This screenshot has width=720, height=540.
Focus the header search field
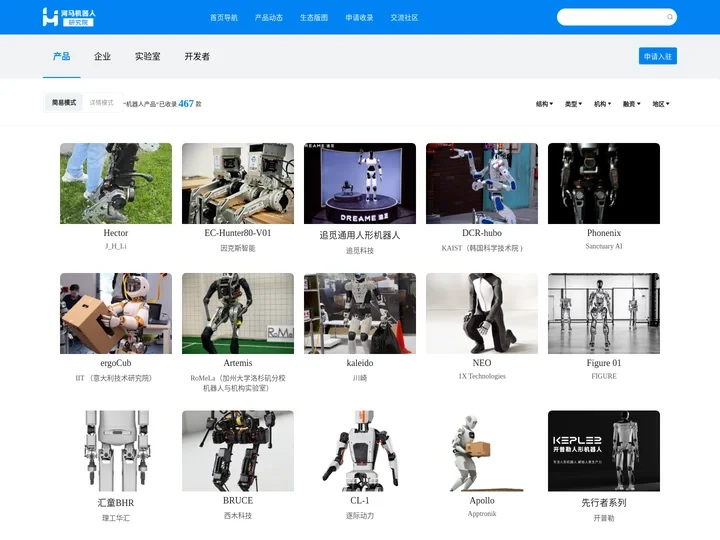click(x=616, y=17)
